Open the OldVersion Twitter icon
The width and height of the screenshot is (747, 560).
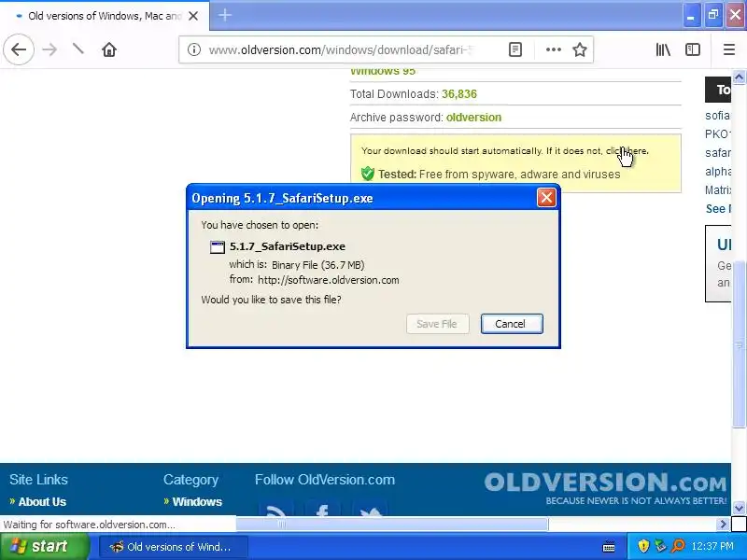point(370,510)
